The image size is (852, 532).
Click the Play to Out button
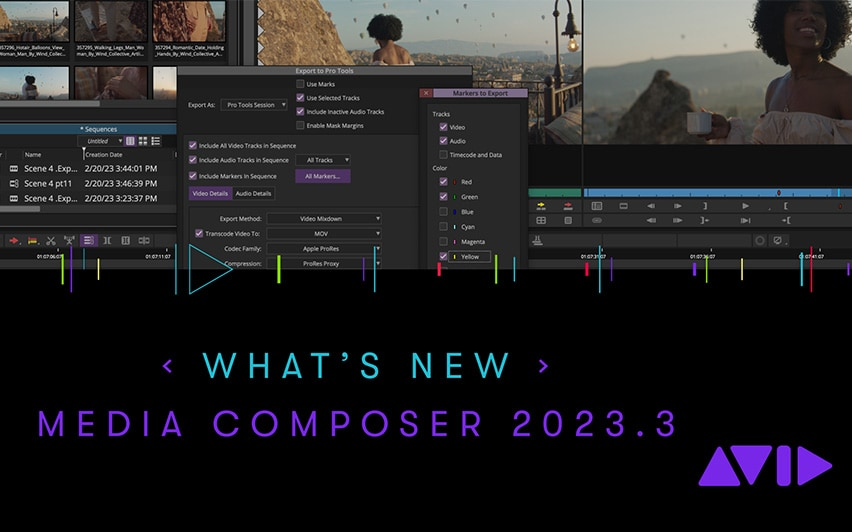pyautogui.click(x=746, y=220)
